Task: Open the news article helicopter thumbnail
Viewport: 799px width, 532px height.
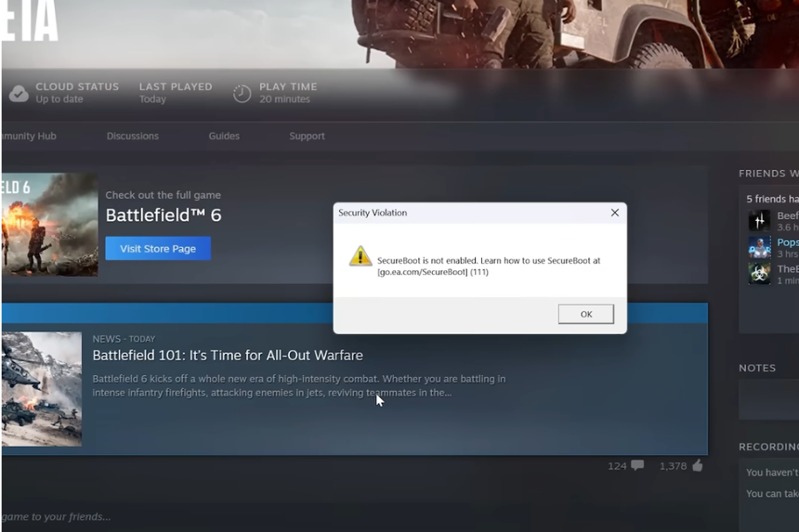Action: (41, 388)
